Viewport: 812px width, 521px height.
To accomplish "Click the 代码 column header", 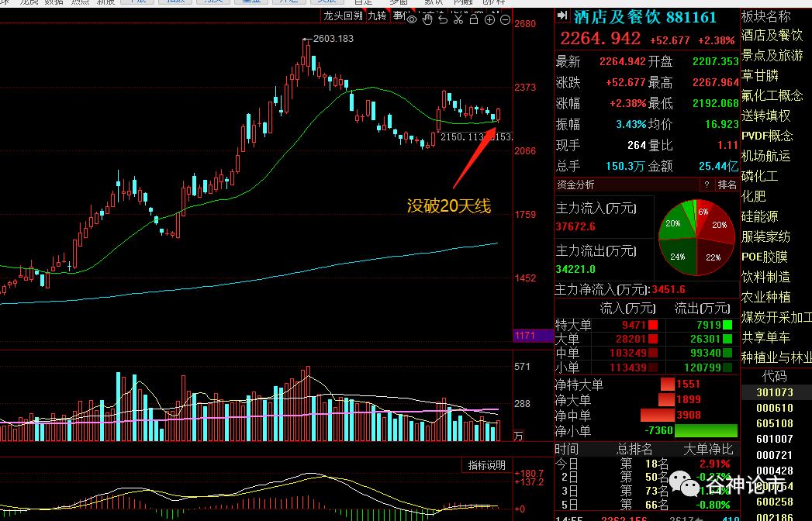I will click(775, 376).
